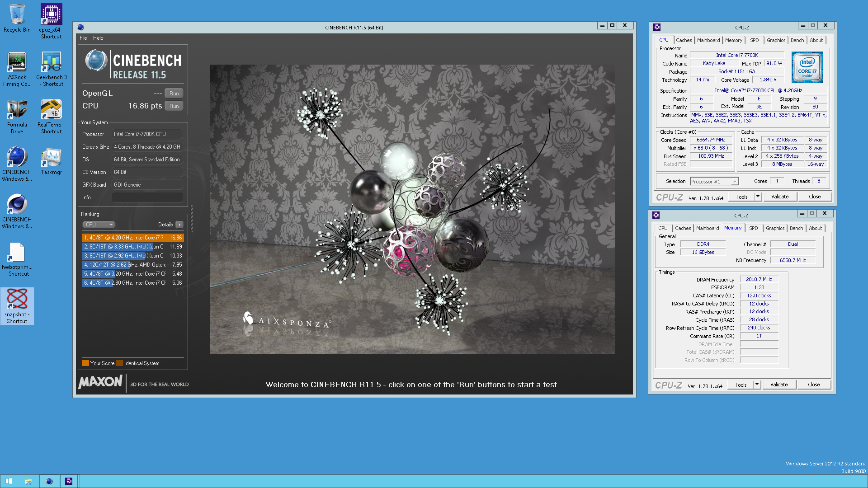This screenshot has height=488, width=868.
Task: Switch to Graphics tab in upper CPU-Z
Action: coord(776,40)
